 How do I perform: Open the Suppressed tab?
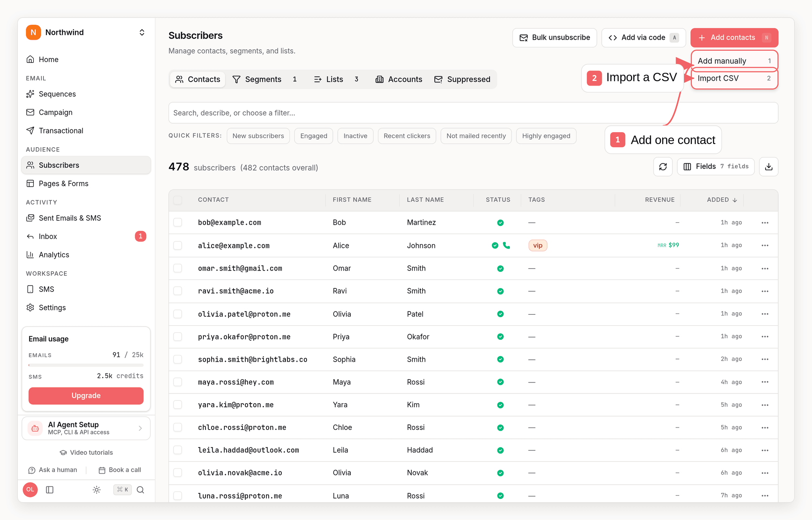tap(462, 80)
